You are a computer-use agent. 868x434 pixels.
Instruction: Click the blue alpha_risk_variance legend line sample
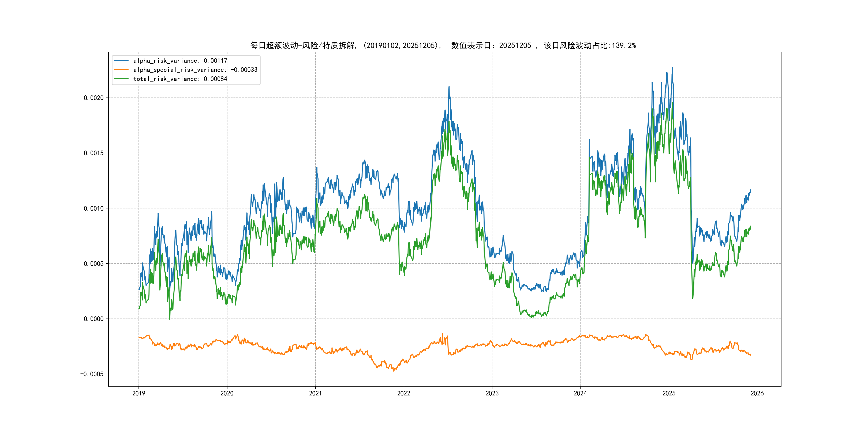point(121,61)
